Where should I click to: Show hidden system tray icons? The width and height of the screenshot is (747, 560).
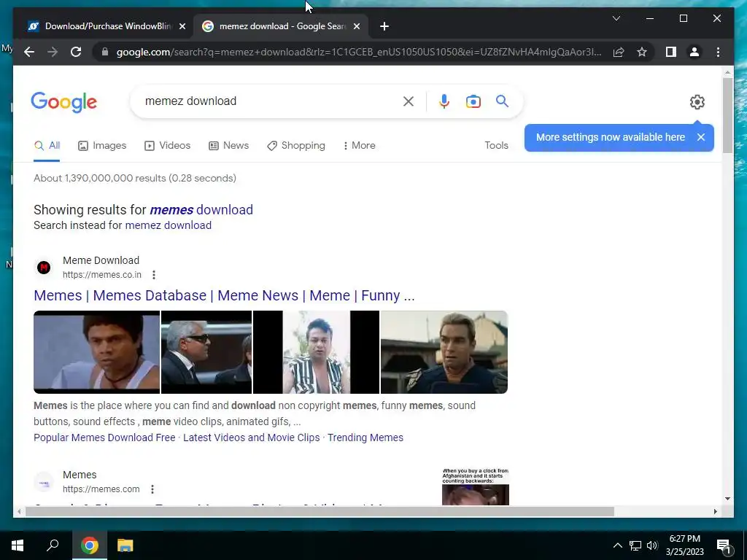[617, 545]
